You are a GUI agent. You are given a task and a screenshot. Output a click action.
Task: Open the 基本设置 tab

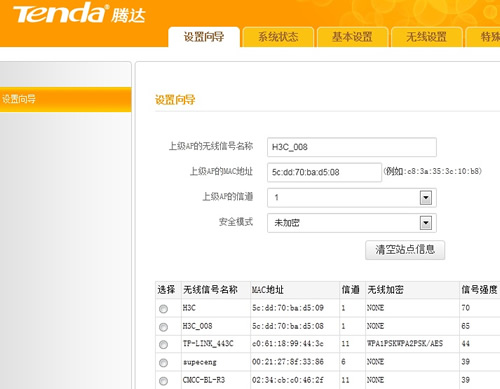tap(352, 37)
